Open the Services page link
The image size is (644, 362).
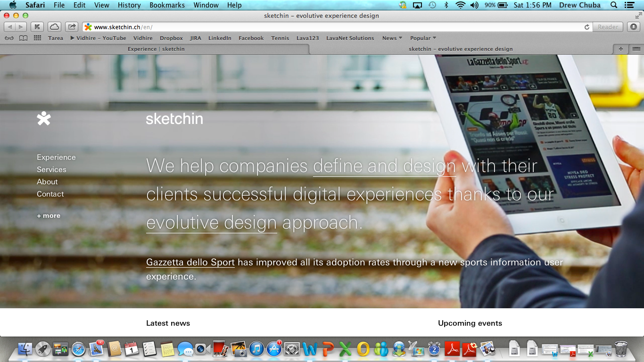point(51,170)
